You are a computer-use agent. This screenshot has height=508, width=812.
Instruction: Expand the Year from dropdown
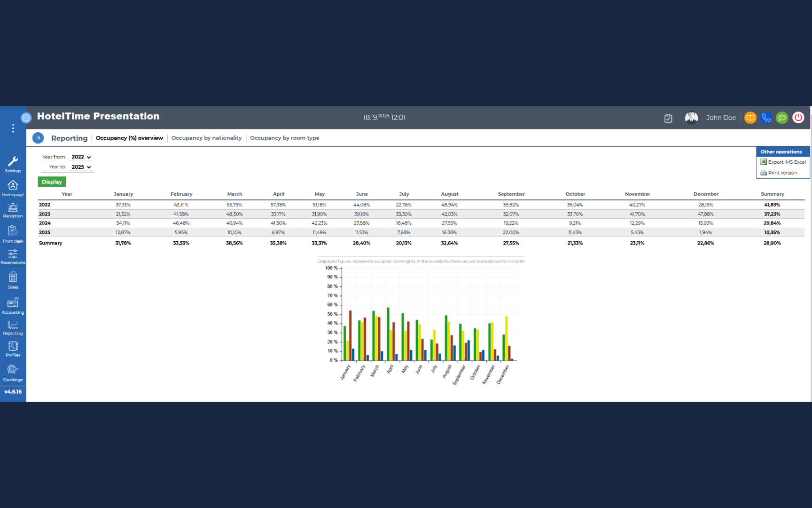81,157
